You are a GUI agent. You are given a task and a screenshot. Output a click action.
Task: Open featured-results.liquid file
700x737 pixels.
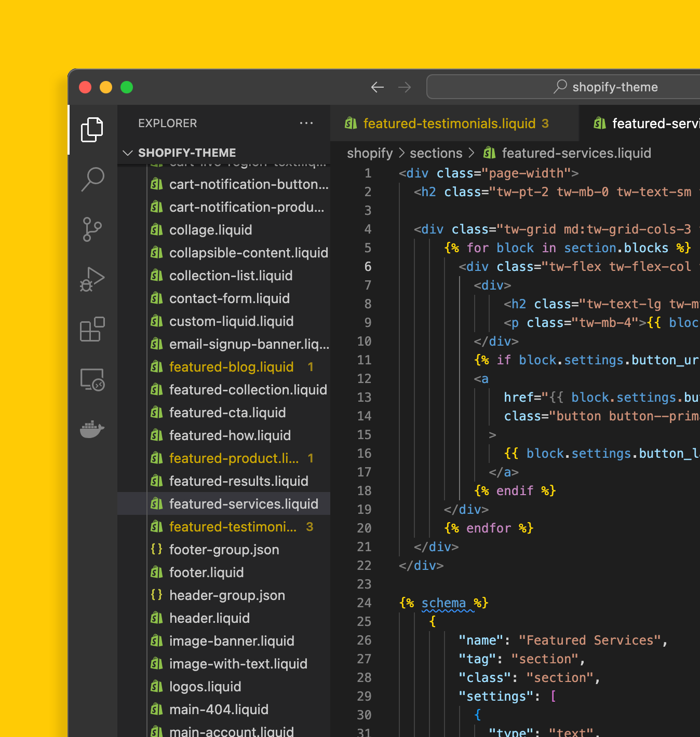224,481
